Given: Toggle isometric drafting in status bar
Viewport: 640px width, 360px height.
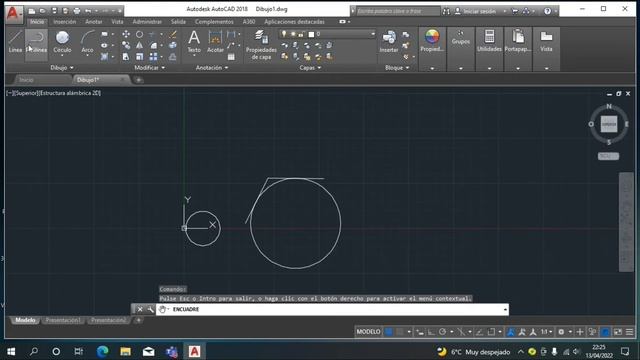Looking at the screenshot, I should [x=461, y=332].
